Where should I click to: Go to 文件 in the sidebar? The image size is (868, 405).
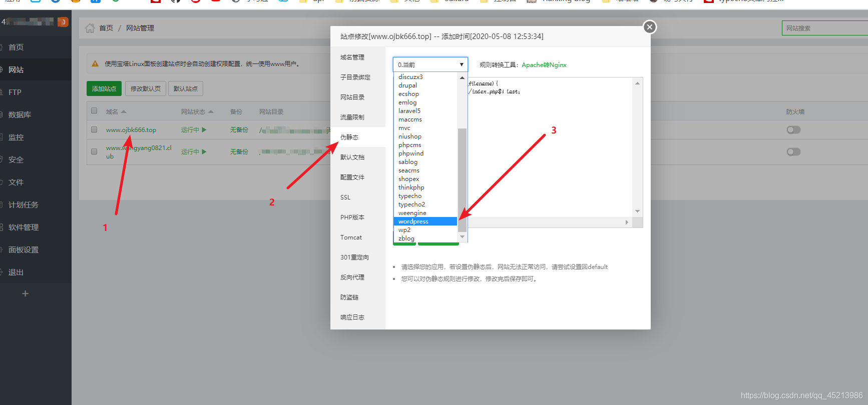coord(36,182)
